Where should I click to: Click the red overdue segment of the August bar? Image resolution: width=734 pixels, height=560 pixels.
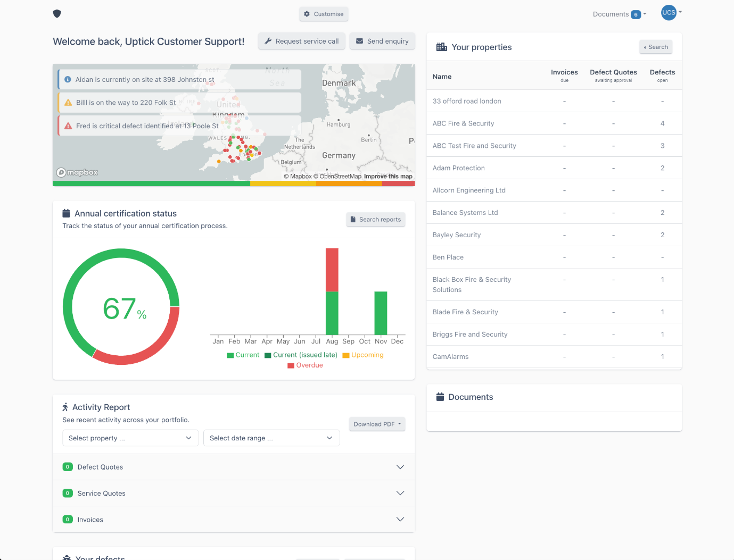click(332, 270)
